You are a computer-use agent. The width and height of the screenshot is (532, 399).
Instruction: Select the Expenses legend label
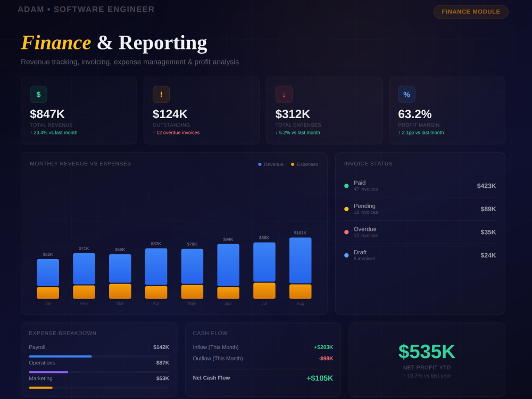point(307,164)
